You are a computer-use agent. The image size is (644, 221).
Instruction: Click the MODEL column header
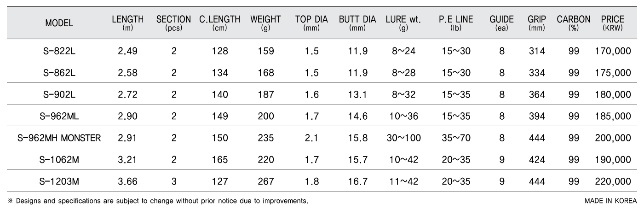[x=59, y=23]
